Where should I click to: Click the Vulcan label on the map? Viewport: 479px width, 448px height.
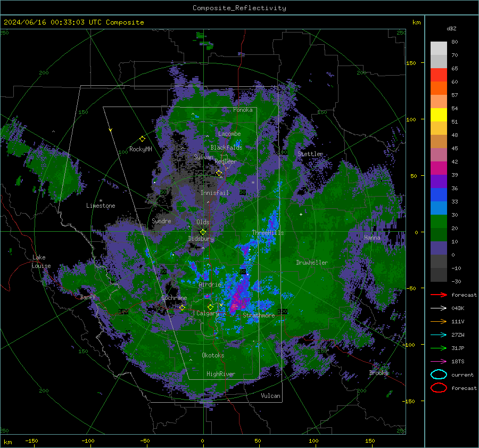(270, 396)
